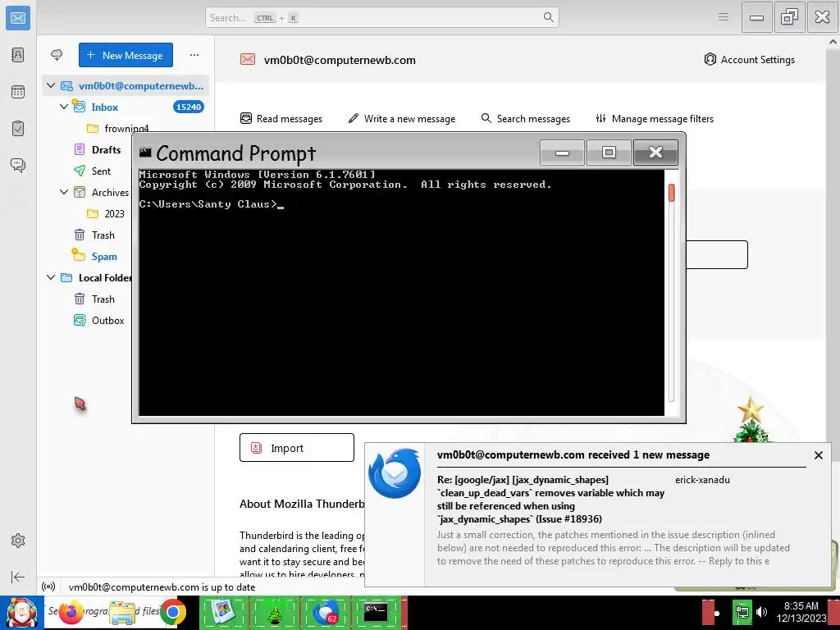The width and height of the screenshot is (840, 630).
Task: Open the Chat space
Action: [x=18, y=165]
